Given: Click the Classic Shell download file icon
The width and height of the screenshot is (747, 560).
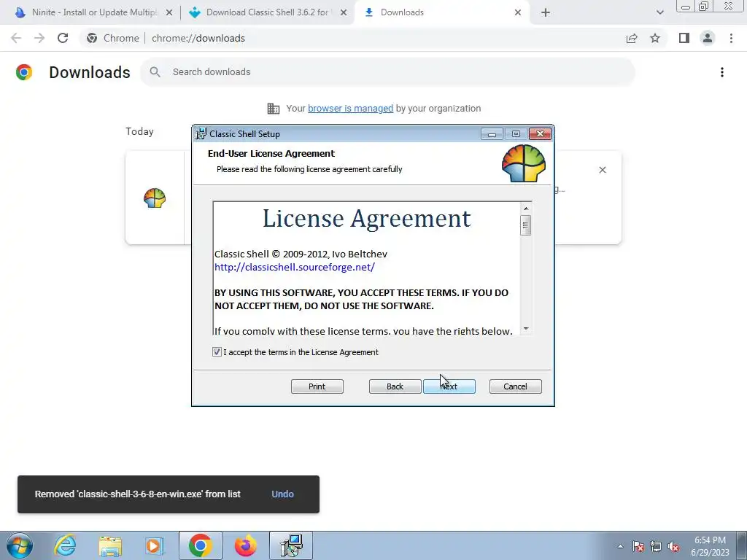Looking at the screenshot, I should point(155,198).
